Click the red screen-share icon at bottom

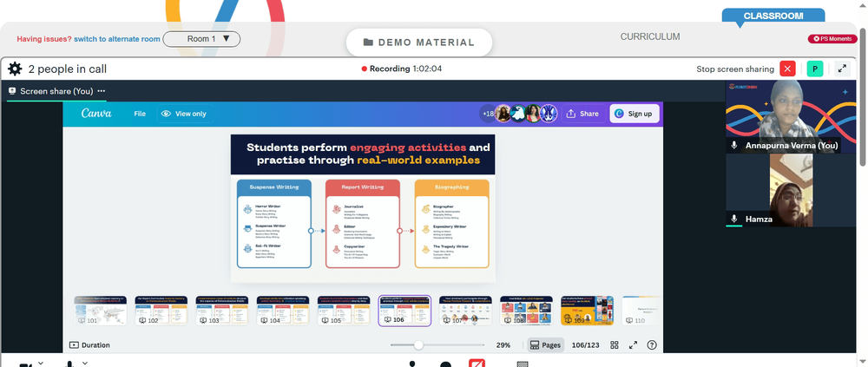click(477, 364)
